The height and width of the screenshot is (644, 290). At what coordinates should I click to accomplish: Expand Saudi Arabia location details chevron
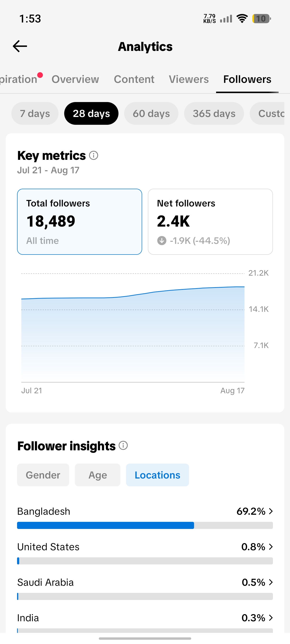(x=271, y=582)
